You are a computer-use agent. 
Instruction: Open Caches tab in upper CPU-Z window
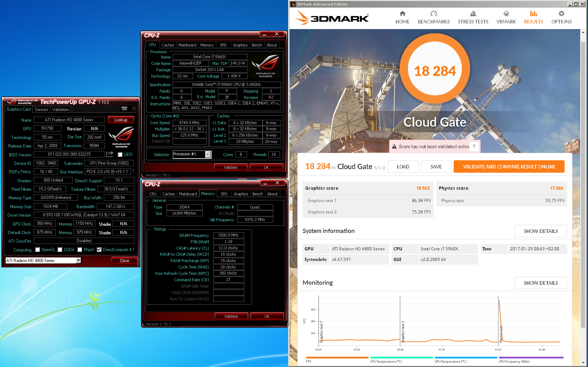pyautogui.click(x=168, y=45)
